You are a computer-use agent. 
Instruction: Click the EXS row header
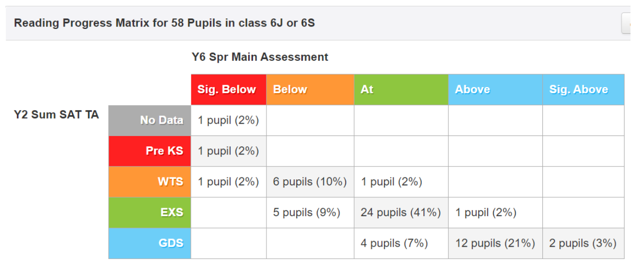click(150, 213)
